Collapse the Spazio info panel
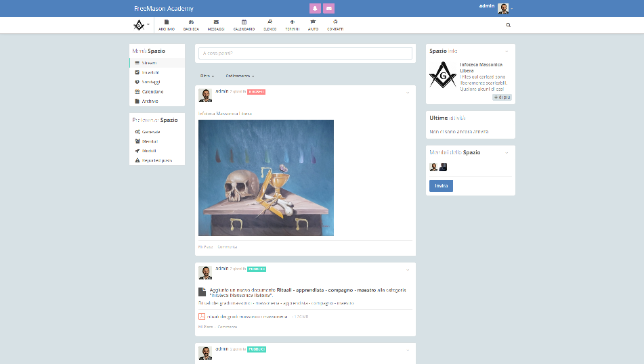644x364 pixels. (507, 51)
